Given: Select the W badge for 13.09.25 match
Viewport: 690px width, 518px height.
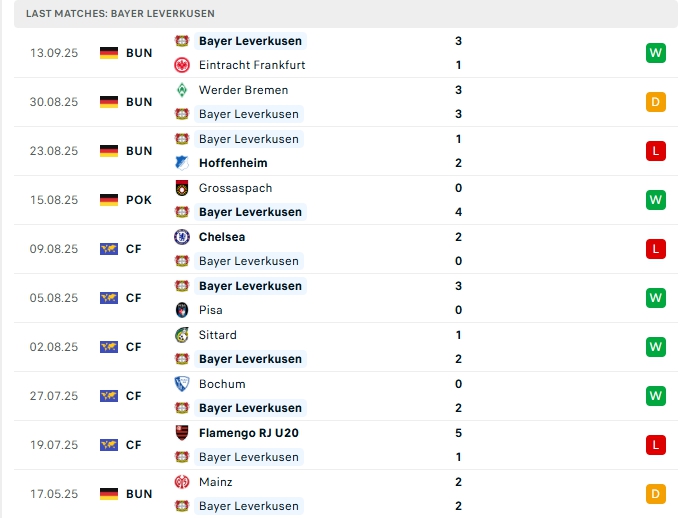Looking at the screenshot, I should pyautogui.click(x=656, y=53).
